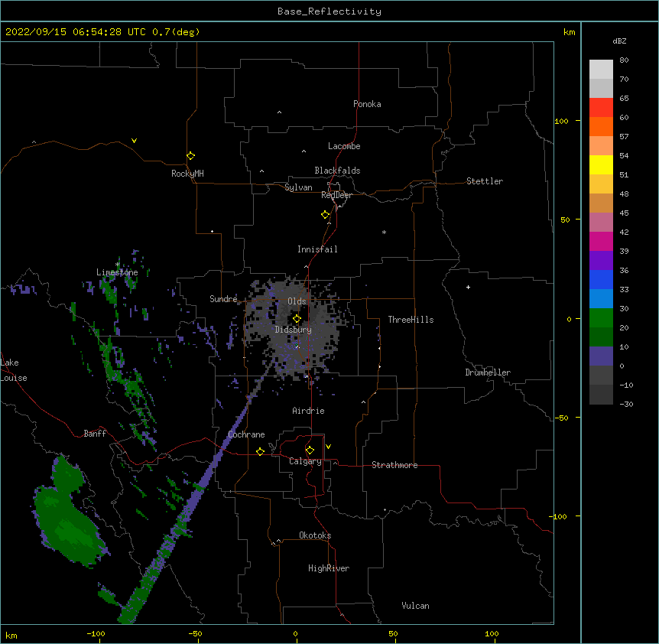Click the dBZ legend heading
659x644 pixels.
619,41
